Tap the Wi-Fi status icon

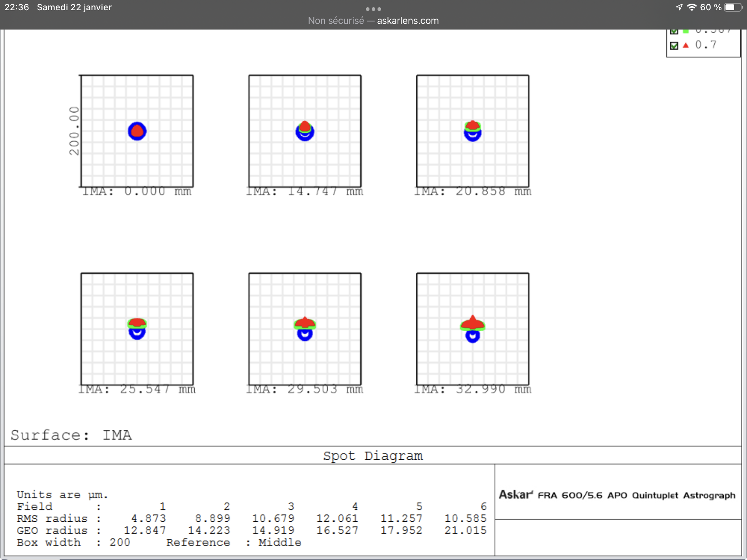coord(692,7)
